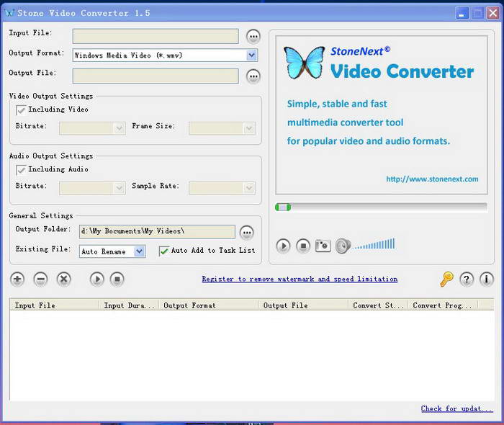Click Register to remove watermark link
The height and width of the screenshot is (425, 504).
(x=300, y=279)
